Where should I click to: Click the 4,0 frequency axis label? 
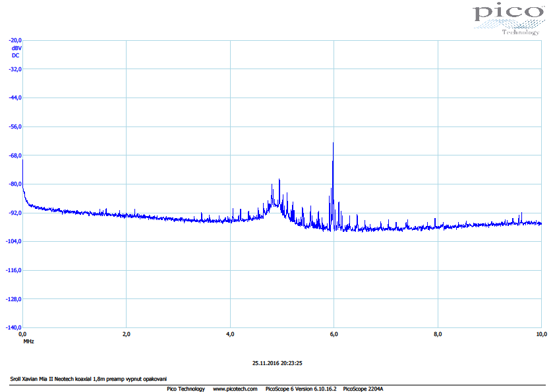(x=230, y=334)
